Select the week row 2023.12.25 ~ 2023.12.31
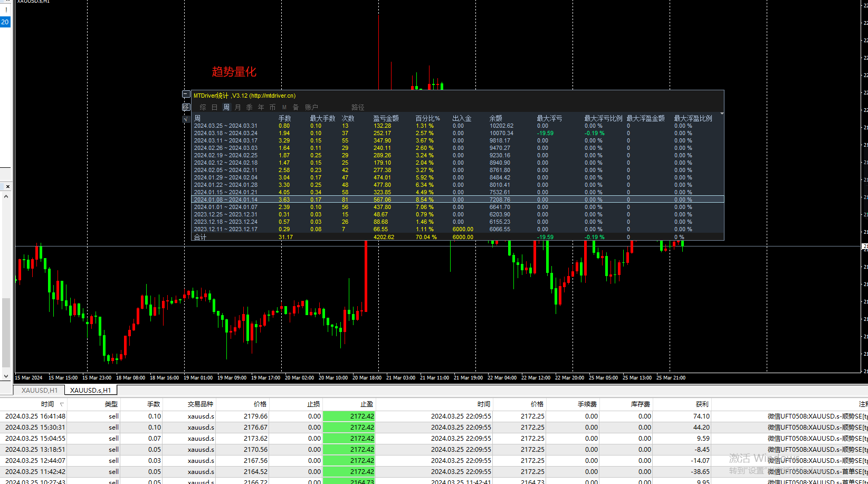The width and height of the screenshot is (868, 484). [x=457, y=214]
